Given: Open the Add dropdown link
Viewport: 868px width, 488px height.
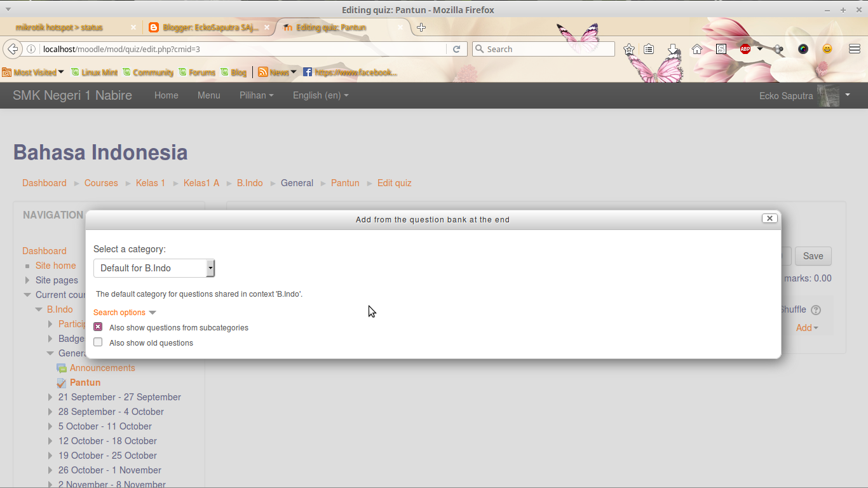Looking at the screenshot, I should 807,328.
